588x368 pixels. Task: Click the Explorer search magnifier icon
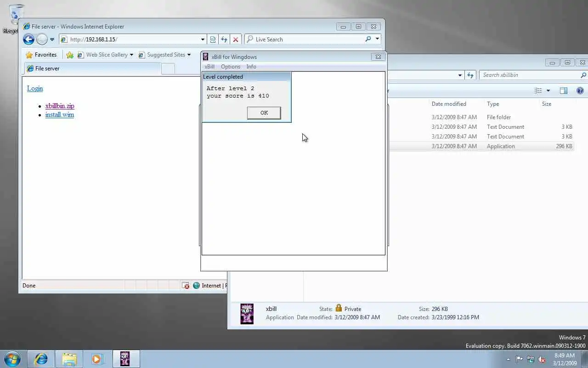coord(583,75)
